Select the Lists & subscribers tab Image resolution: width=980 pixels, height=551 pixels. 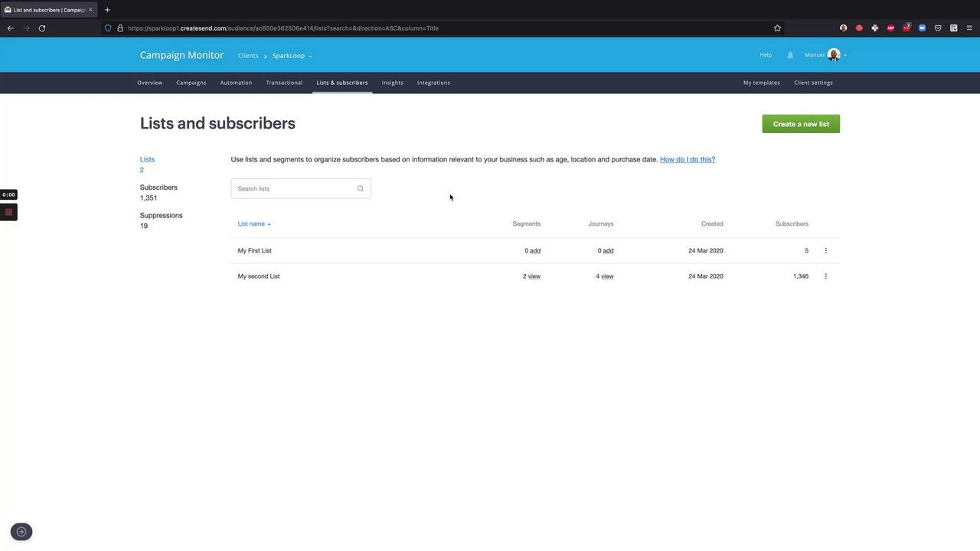[x=342, y=83]
